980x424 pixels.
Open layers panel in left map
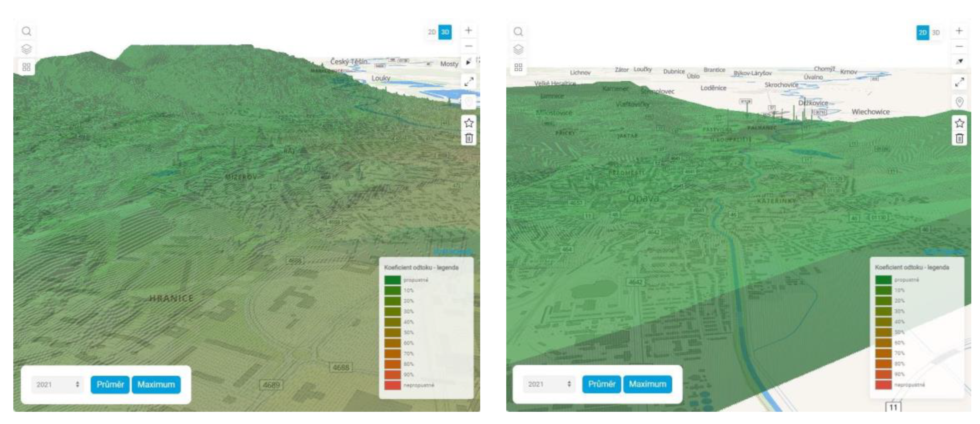click(x=26, y=49)
